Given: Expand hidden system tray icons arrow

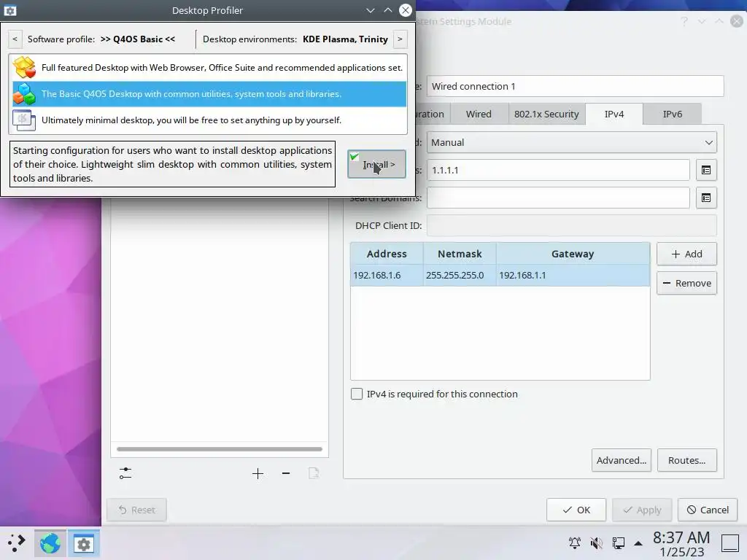Looking at the screenshot, I should [638, 542].
